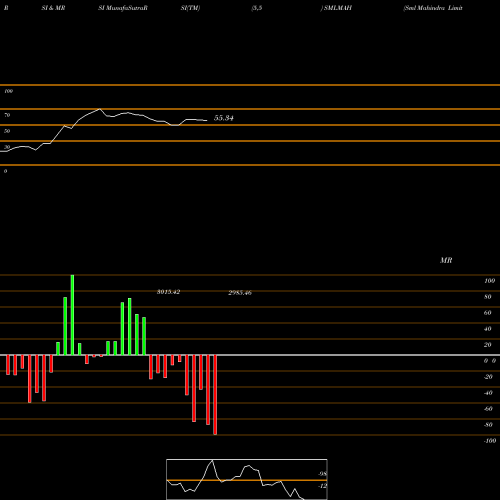
Task: Click the "-100" MR axis label
Action: click(x=490, y=441)
